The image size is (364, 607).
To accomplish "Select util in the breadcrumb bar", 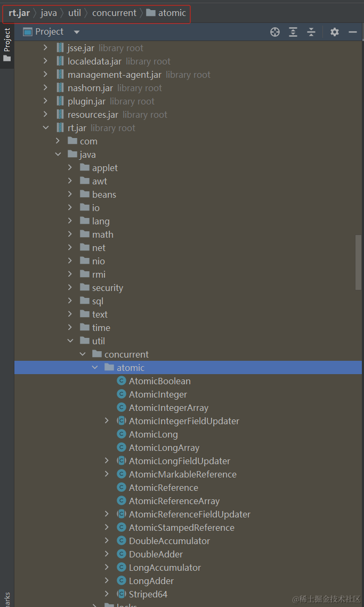I will (75, 13).
